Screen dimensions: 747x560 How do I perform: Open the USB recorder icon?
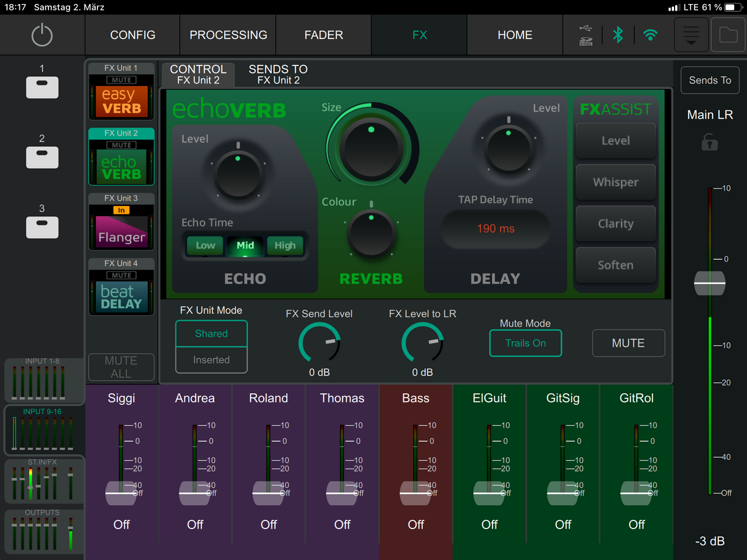coord(586,35)
